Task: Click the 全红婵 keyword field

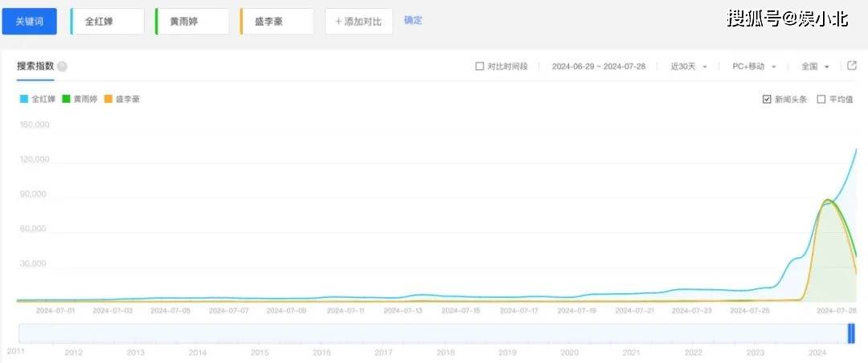Action: point(108,22)
